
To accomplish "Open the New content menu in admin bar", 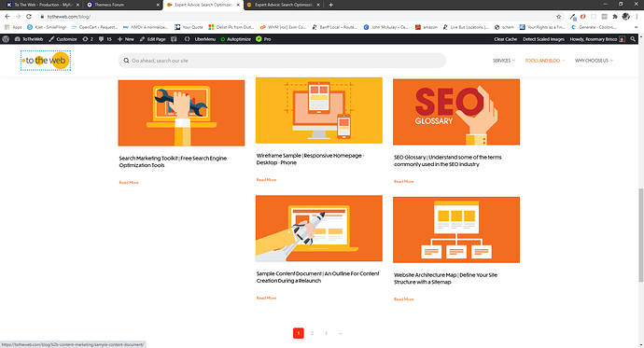I will pos(126,39).
